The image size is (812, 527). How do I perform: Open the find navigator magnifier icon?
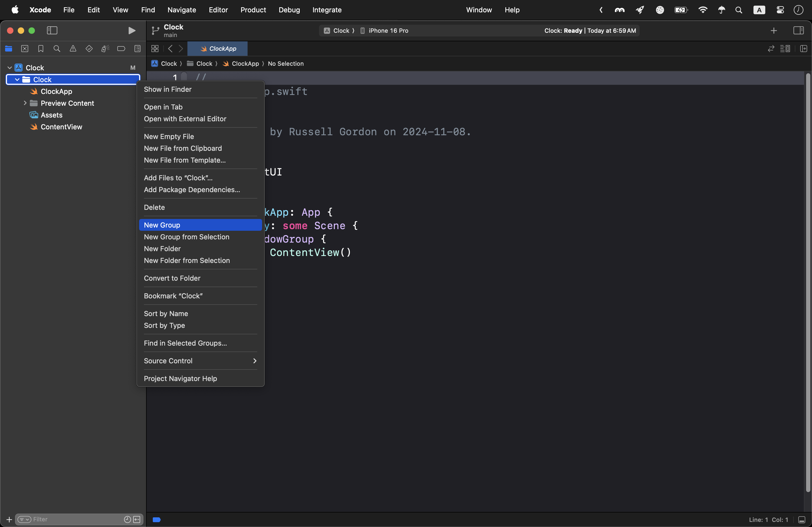pos(57,49)
